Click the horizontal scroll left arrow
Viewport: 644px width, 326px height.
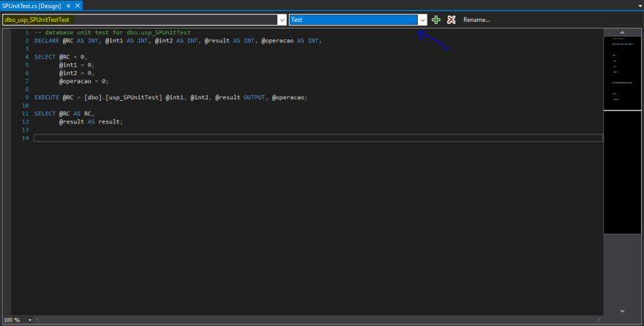pos(37,320)
